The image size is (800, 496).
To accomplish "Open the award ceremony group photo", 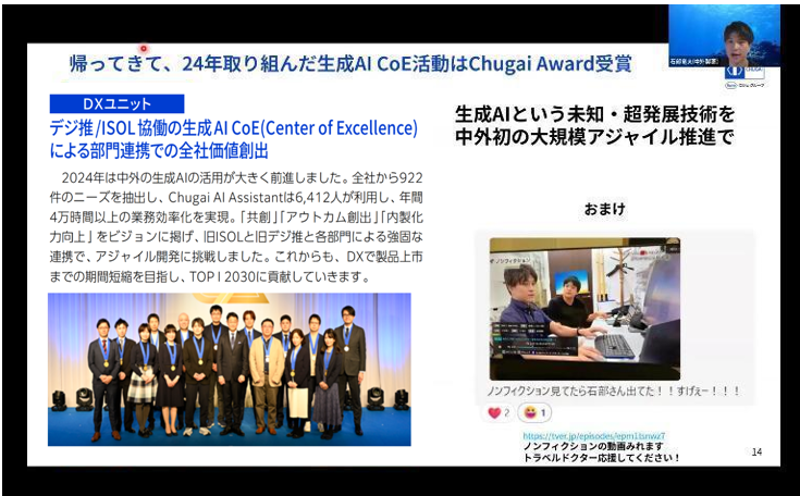I will click(x=230, y=369).
